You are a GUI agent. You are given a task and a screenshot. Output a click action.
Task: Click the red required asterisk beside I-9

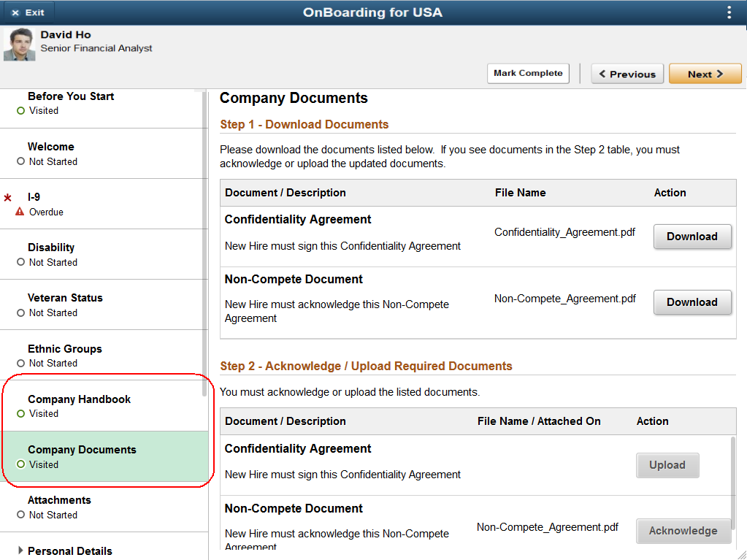click(7, 198)
